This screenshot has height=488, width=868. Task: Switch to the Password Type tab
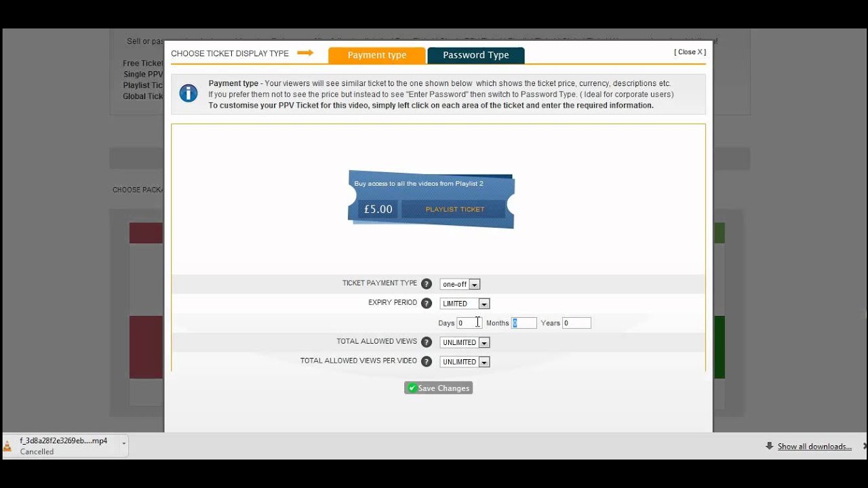coord(476,55)
